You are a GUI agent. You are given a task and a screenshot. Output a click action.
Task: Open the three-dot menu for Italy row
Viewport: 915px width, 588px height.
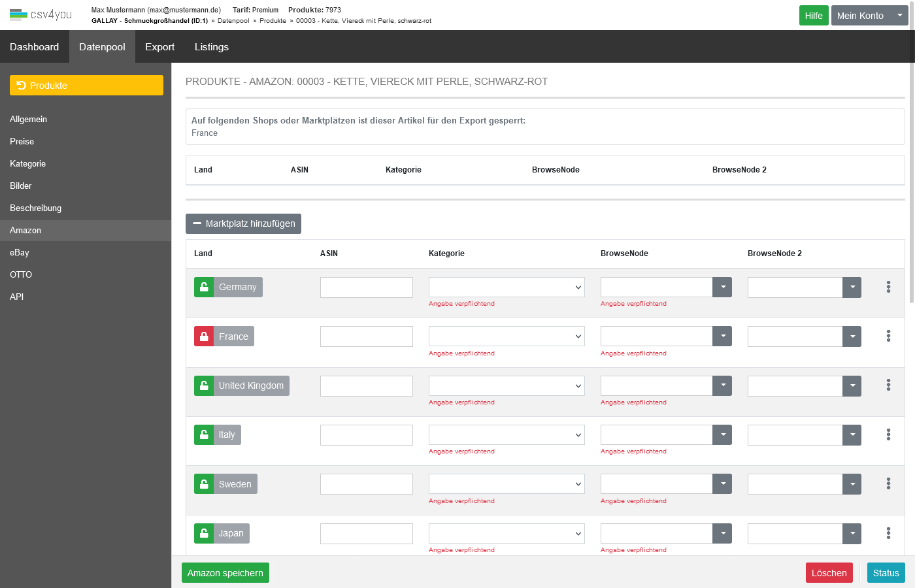pyautogui.click(x=888, y=434)
